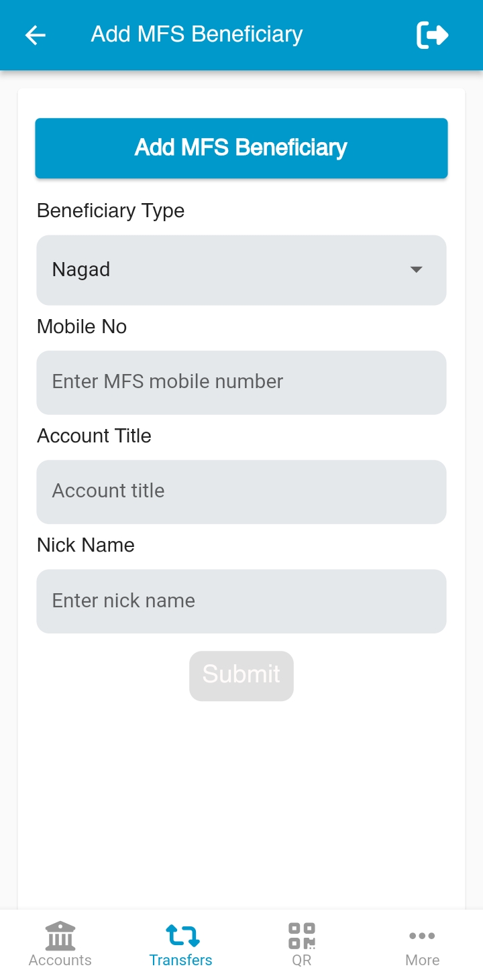
Task: Switch to the Transfers tab label
Action: click(x=181, y=960)
